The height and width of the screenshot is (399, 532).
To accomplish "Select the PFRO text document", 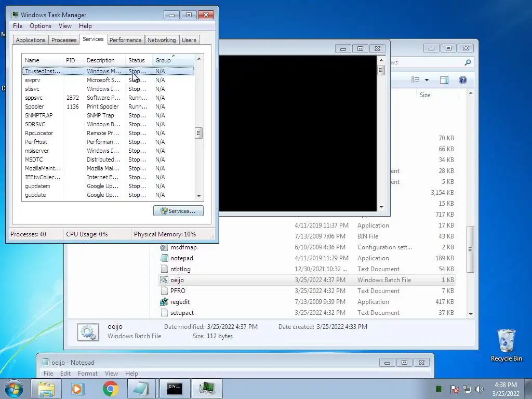I will coord(307,291).
